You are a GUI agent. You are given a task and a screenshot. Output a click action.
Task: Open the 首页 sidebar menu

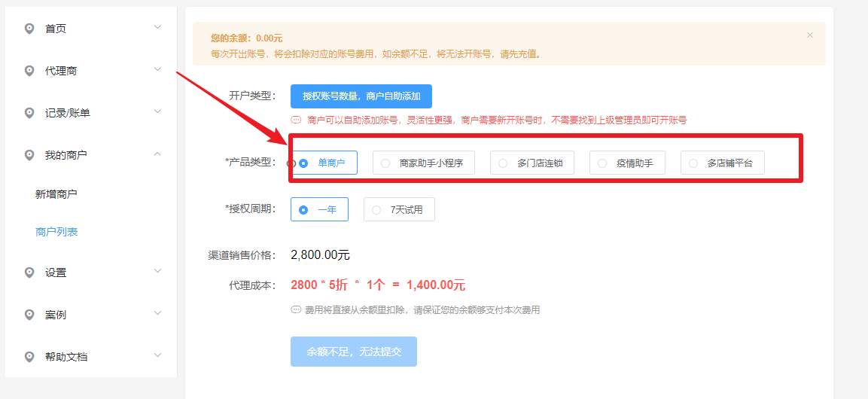click(x=91, y=29)
